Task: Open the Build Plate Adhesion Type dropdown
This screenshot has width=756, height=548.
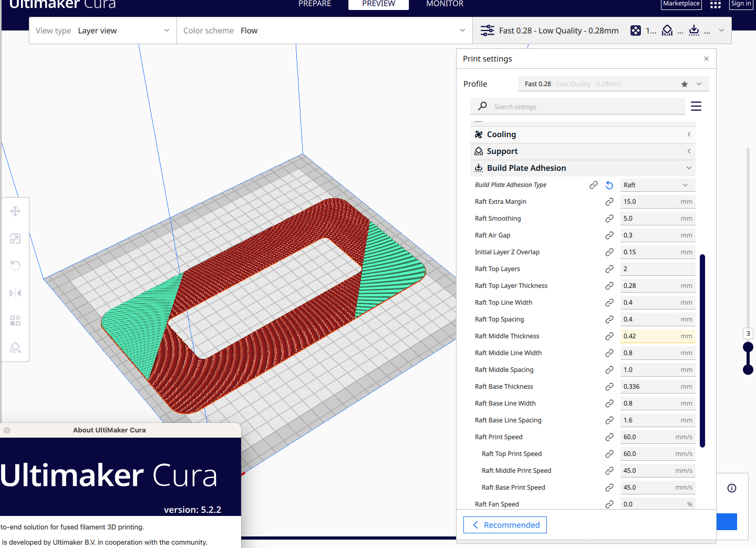Action: coord(657,184)
